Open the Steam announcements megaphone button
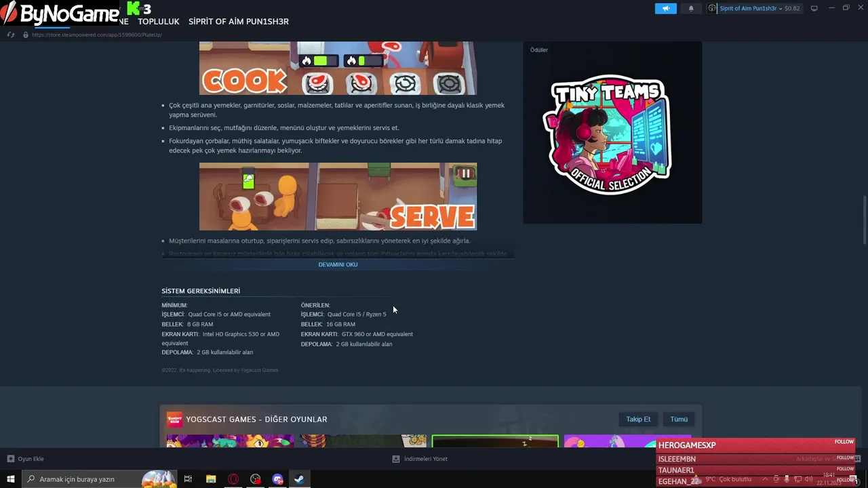 (665, 8)
